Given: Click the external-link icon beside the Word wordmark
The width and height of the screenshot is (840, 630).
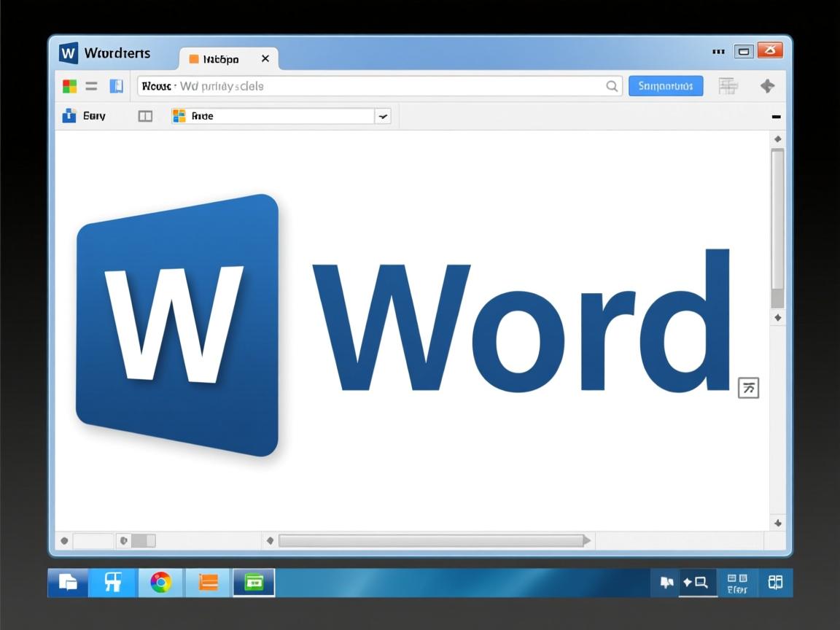Looking at the screenshot, I should click(x=748, y=388).
